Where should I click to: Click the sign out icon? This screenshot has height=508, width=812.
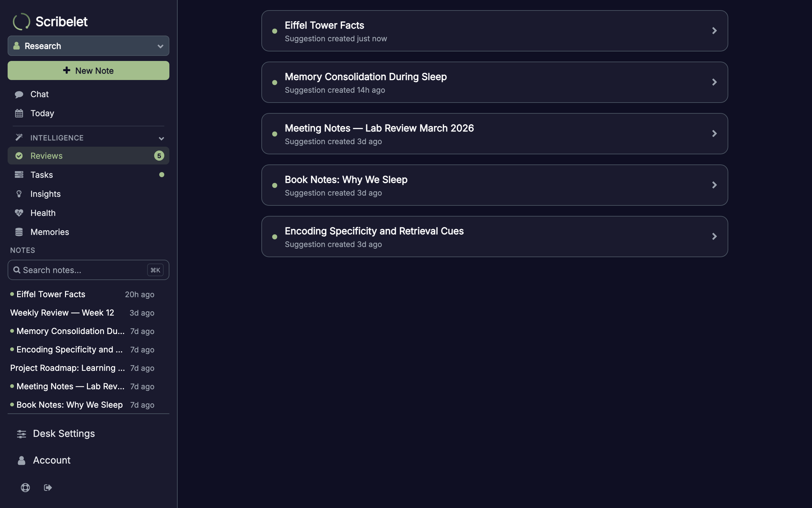click(x=48, y=487)
